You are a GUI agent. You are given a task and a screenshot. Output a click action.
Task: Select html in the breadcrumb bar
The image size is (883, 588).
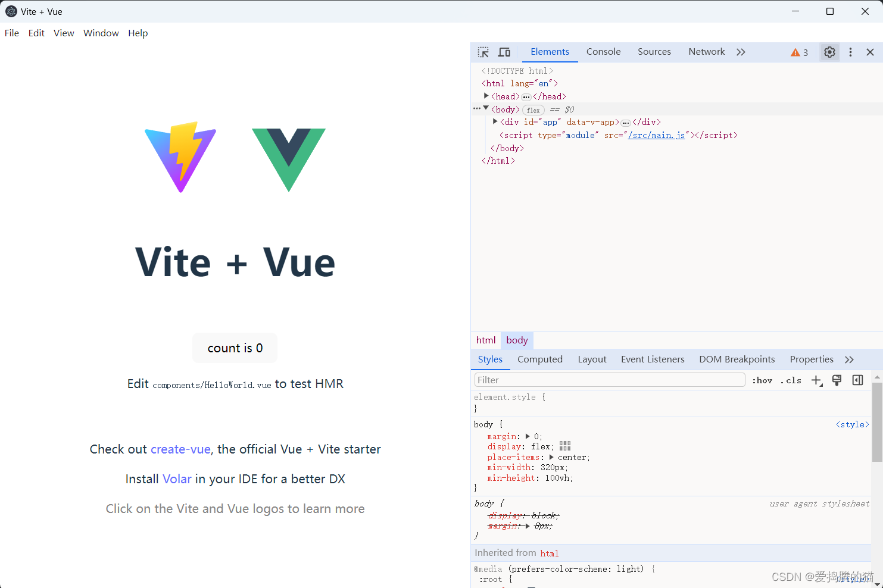[486, 340]
